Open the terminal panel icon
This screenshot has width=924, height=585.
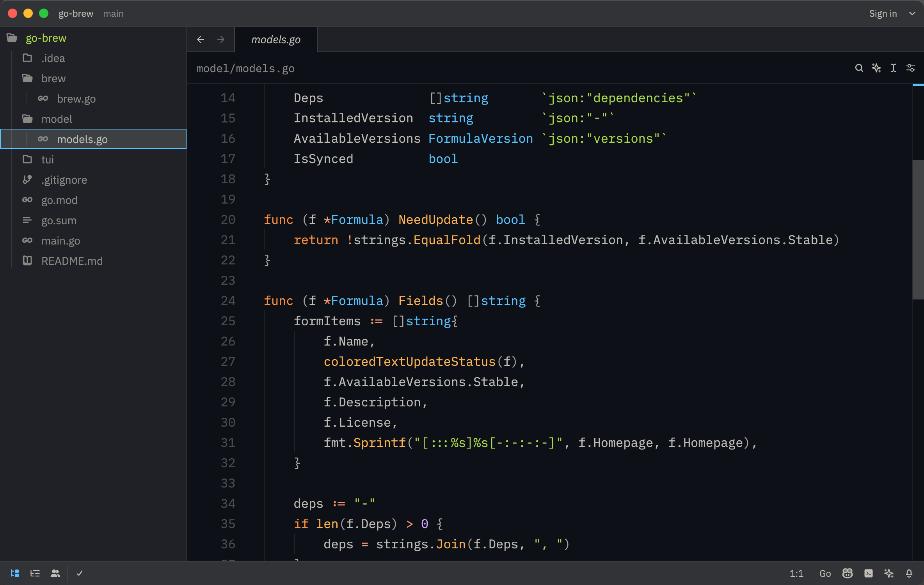[869, 573]
